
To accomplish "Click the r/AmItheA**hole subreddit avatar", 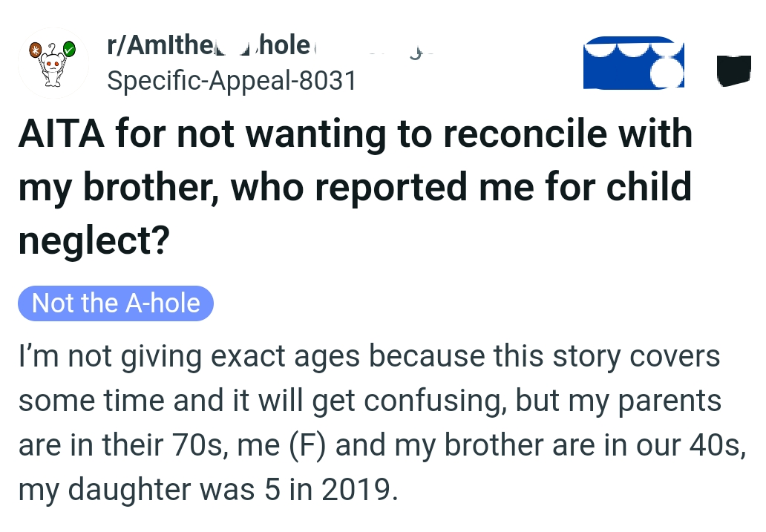I will point(53,62).
